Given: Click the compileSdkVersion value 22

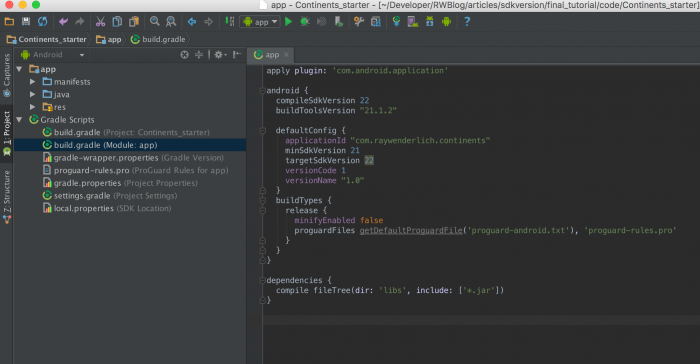Looking at the screenshot, I should pos(364,100).
